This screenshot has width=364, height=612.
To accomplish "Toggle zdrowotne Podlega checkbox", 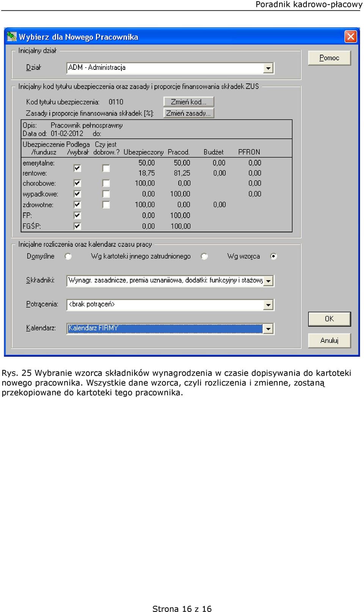I will (77, 205).
